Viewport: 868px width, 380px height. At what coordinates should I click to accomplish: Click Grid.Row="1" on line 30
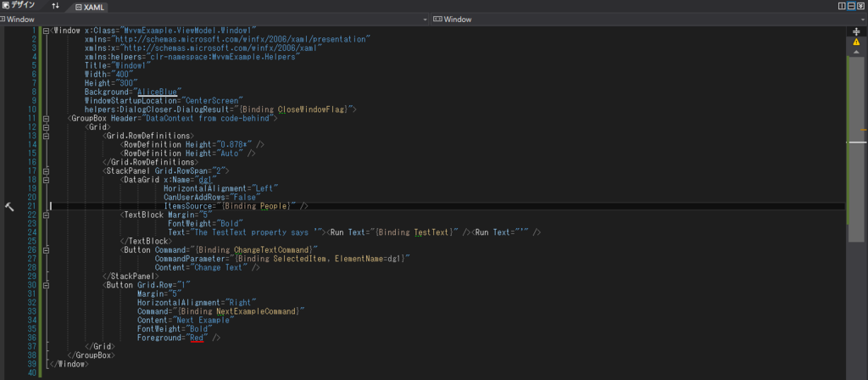164,285
